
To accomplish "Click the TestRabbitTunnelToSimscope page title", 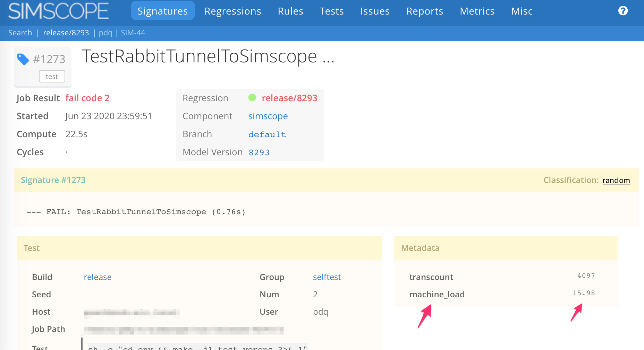I will point(207,56).
